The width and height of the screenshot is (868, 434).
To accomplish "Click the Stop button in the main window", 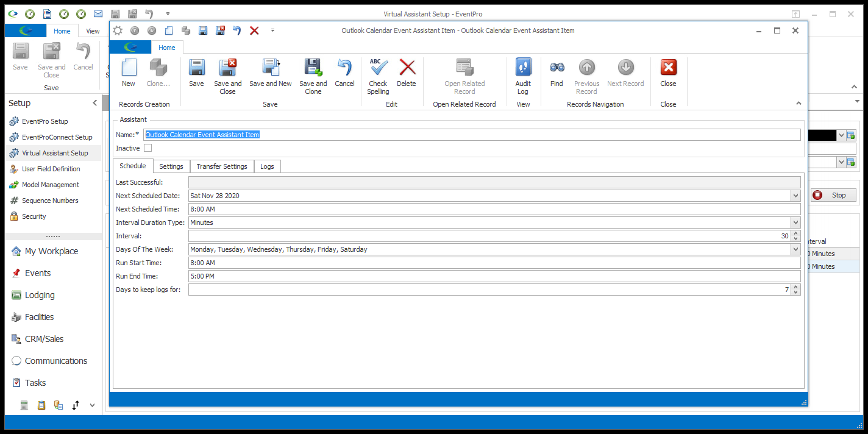I will [833, 195].
